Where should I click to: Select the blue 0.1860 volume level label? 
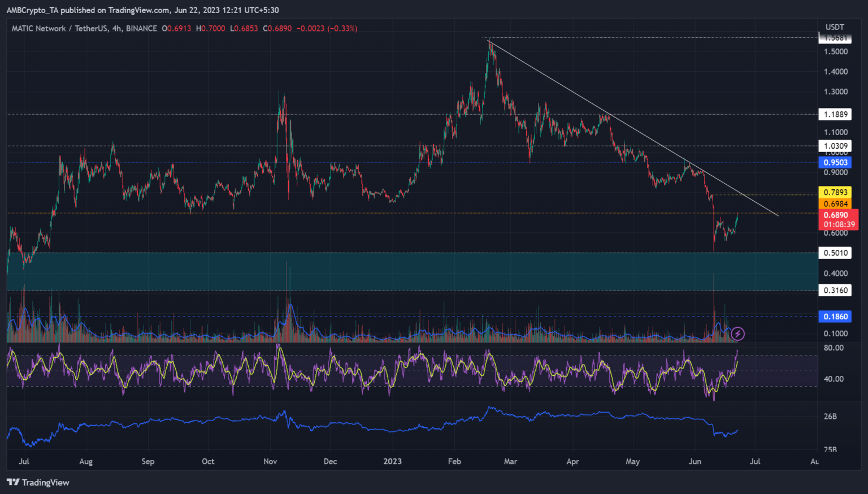pos(835,317)
